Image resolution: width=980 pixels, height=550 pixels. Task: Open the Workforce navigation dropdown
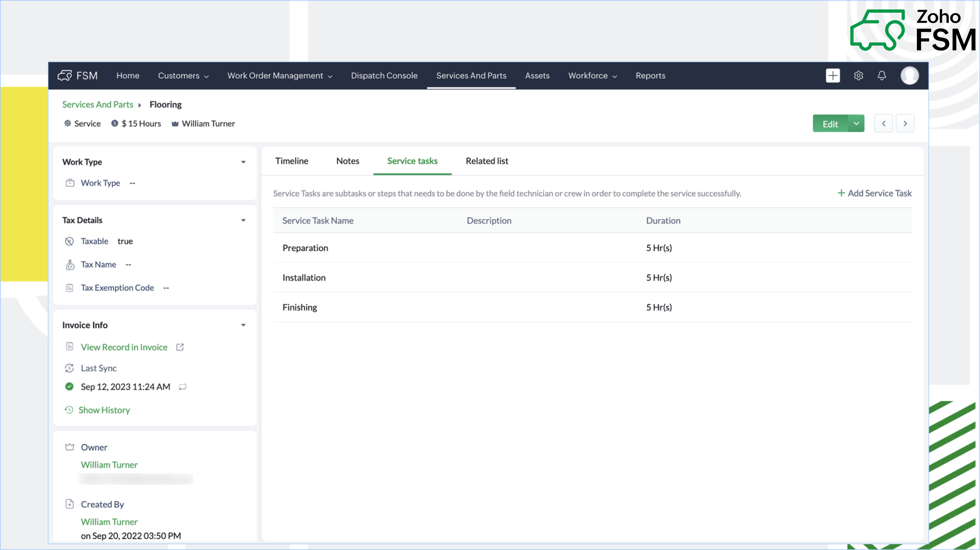[x=592, y=76]
